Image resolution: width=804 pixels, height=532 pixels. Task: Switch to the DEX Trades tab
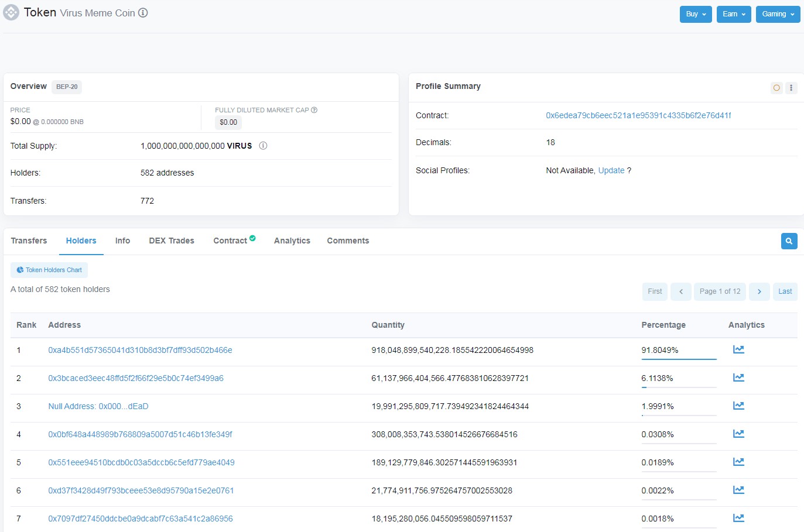click(172, 241)
